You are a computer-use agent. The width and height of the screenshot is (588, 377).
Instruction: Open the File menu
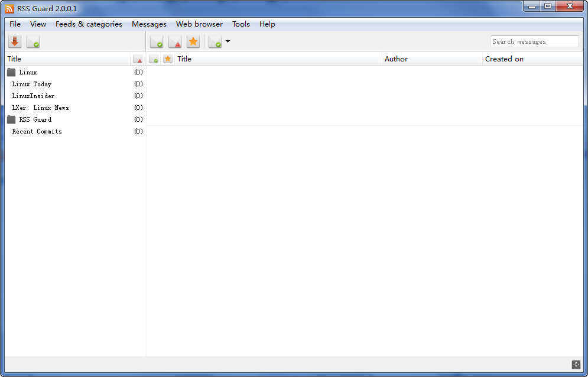(x=15, y=24)
